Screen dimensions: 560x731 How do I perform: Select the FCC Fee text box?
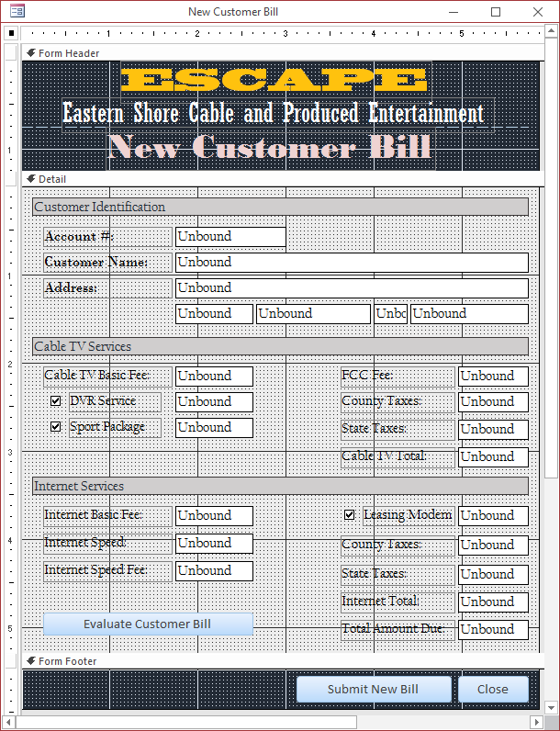pos(493,377)
